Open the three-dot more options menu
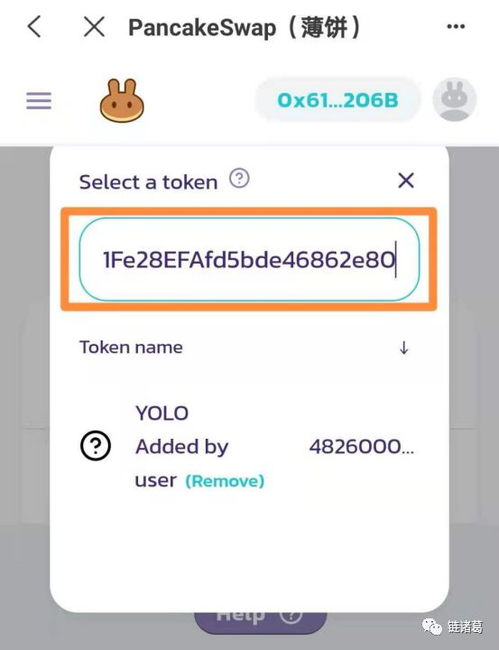Screen dimensions: 499x650 [455, 27]
